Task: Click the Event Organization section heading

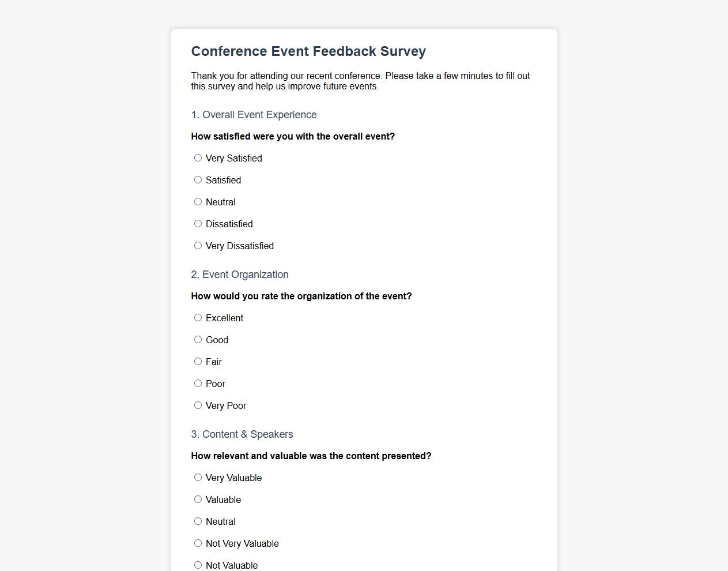Action: 240,275
